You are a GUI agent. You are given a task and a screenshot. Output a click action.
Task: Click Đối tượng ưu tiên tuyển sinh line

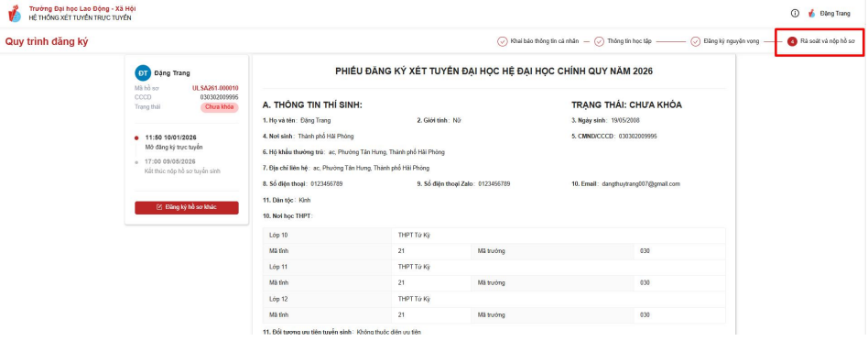pos(342,332)
